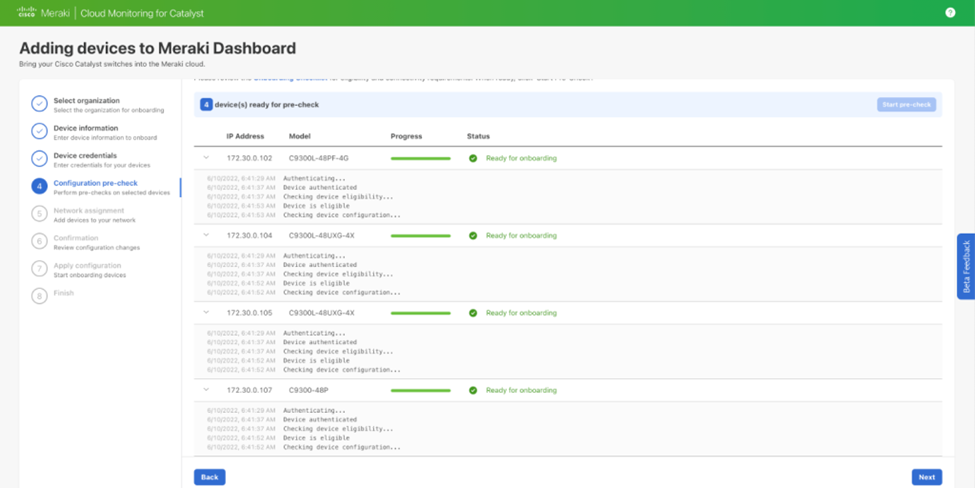Click the Start pre-check button
This screenshot has height=488, width=975.
pyautogui.click(x=906, y=104)
